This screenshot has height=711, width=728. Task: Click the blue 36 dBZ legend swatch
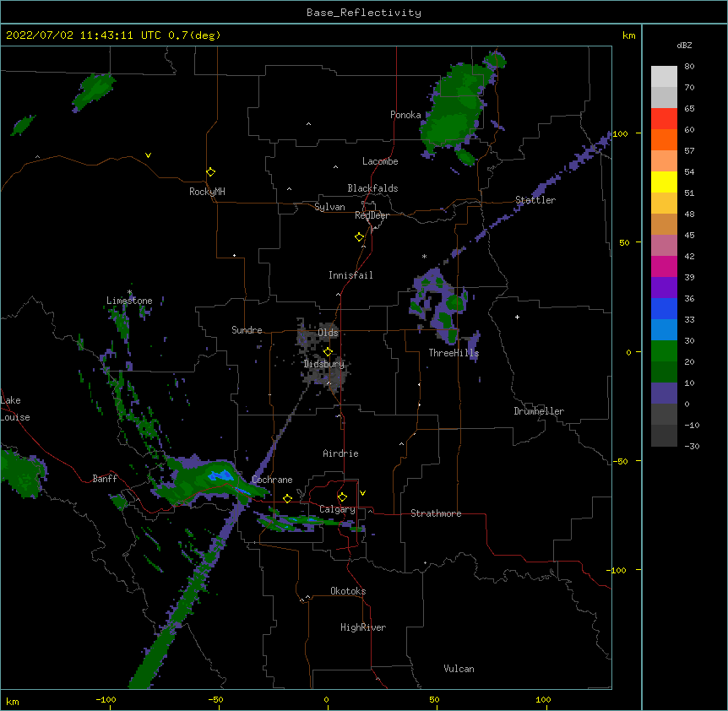tap(664, 308)
